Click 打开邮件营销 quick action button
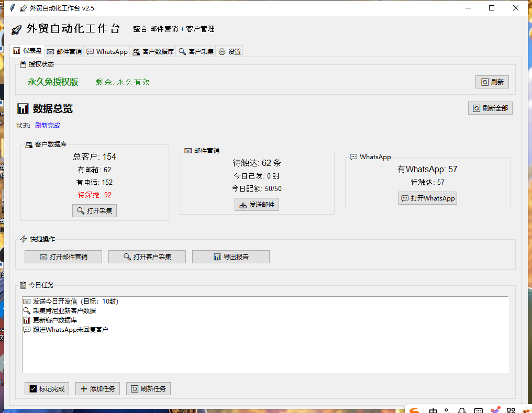Viewport: 532px width, 413px height. 63,256
